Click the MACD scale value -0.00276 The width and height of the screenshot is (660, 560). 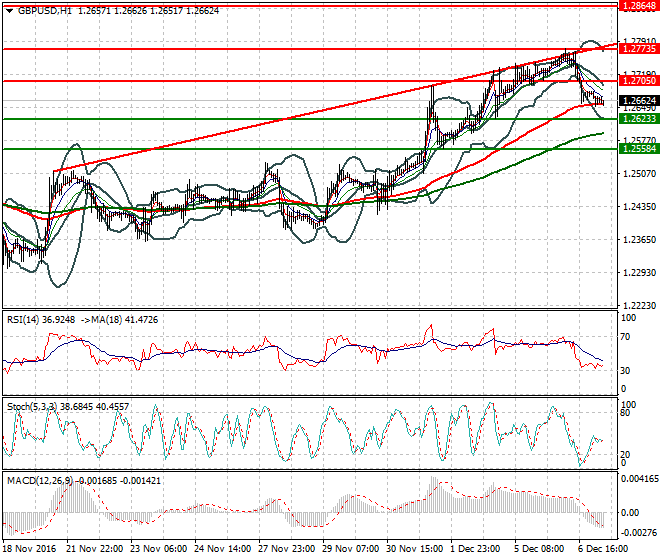(639, 533)
